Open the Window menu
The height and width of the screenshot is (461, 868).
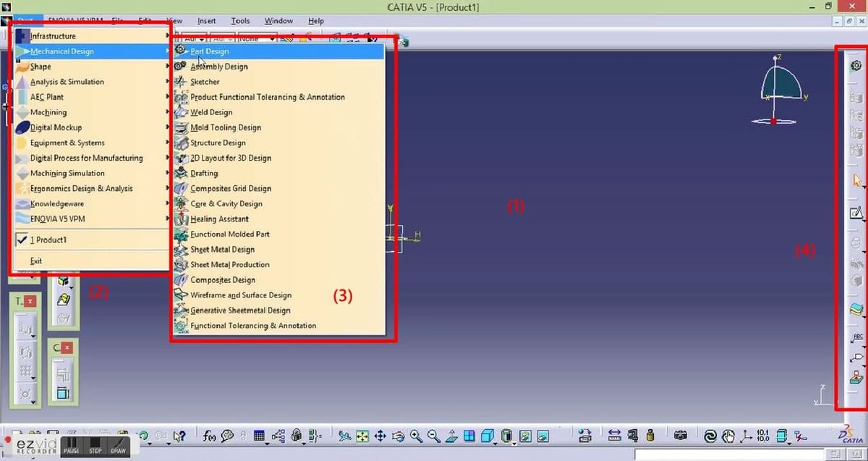[x=278, y=21]
